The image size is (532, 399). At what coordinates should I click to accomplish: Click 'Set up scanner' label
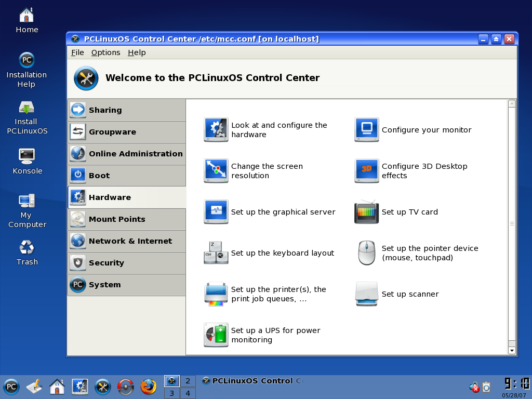coord(410,294)
